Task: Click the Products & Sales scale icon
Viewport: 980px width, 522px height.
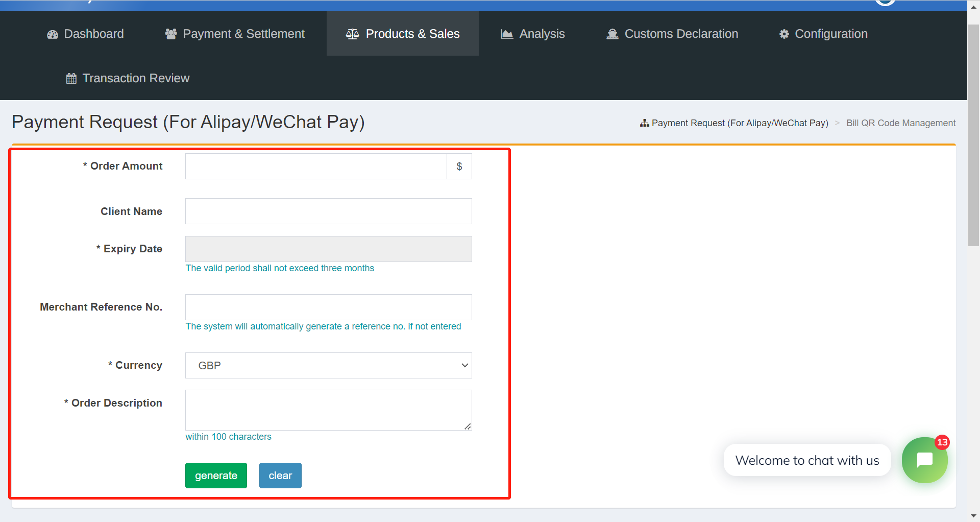Action: pyautogui.click(x=352, y=34)
